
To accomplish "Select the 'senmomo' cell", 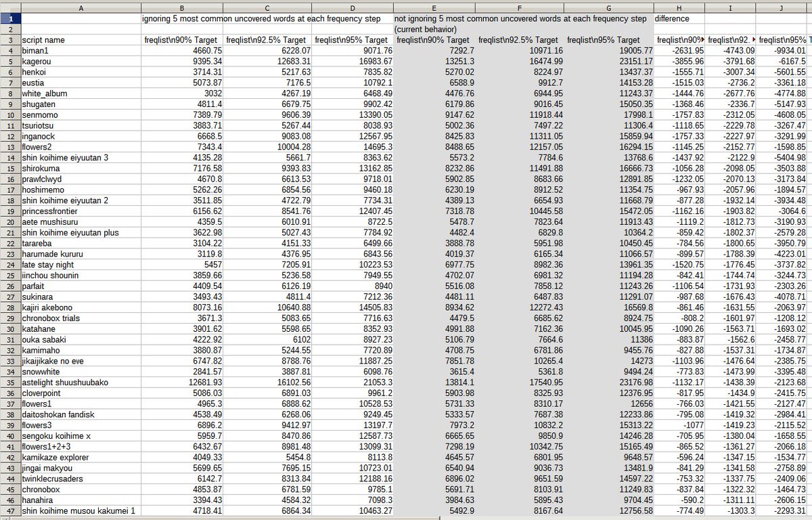I will point(81,115).
